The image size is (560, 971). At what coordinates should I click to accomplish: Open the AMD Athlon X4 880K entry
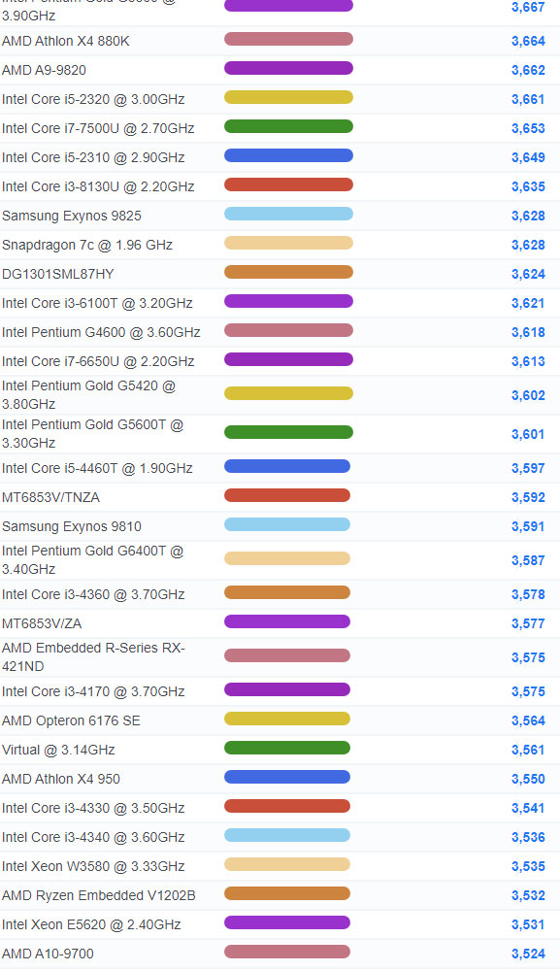[66, 41]
